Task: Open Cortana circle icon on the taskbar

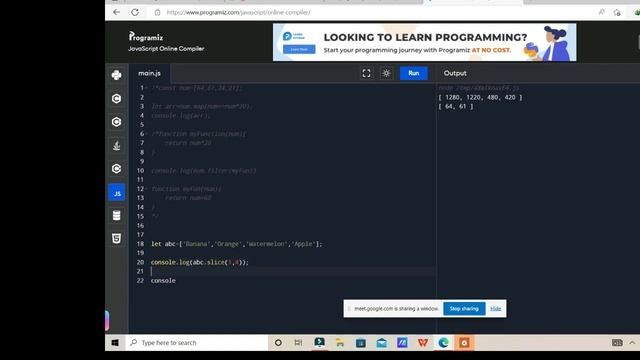Action: (x=278, y=343)
